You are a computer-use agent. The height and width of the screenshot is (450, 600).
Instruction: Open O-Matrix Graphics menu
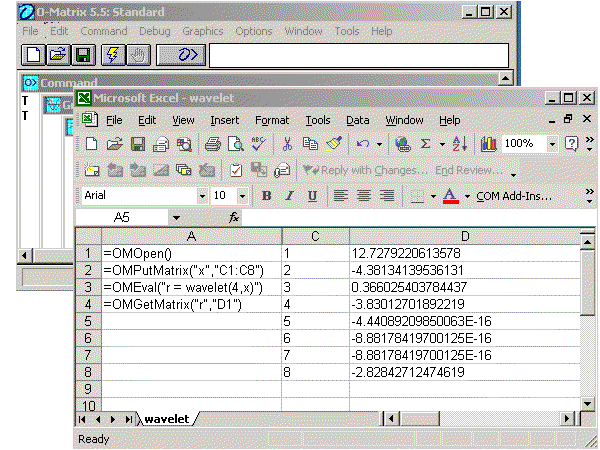(x=203, y=31)
